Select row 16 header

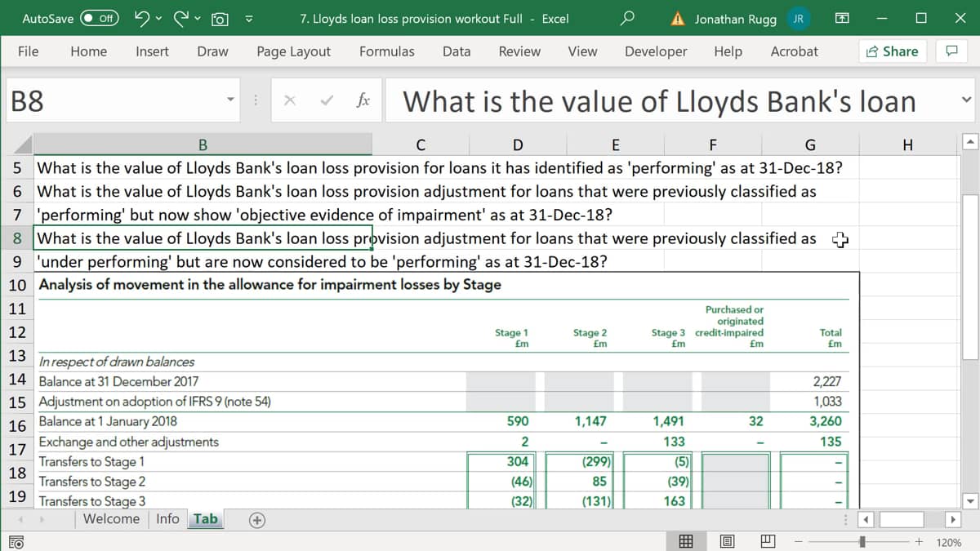pyautogui.click(x=17, y=426)
